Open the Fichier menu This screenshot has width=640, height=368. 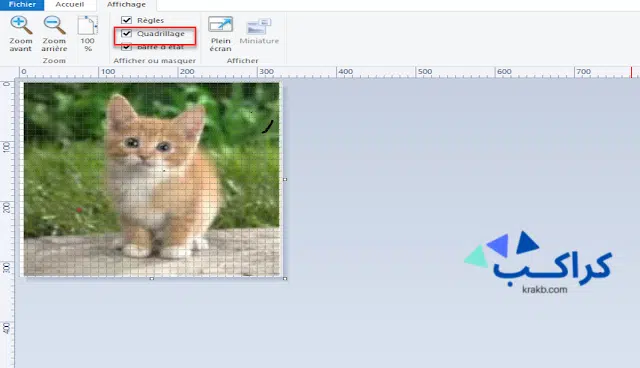click(x=22, y=4)
